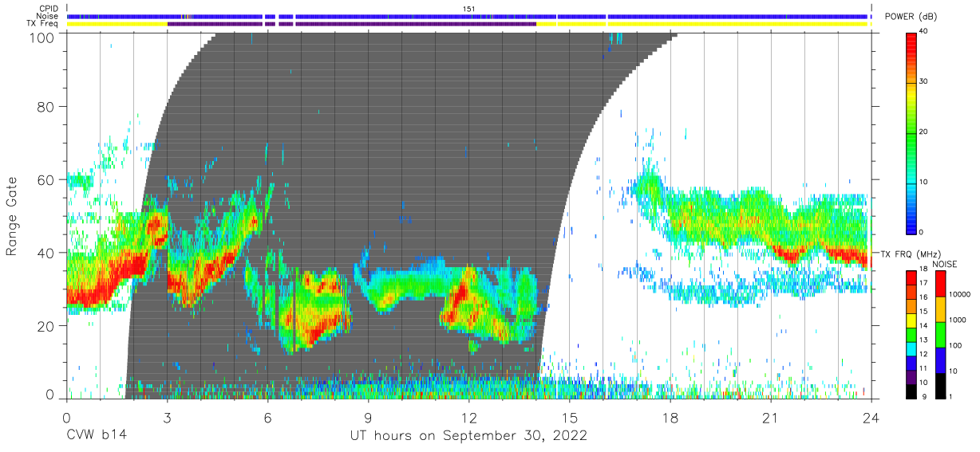Click the y-axis tick label '20'
Viewport: 980px width, 452px height.
47,325
